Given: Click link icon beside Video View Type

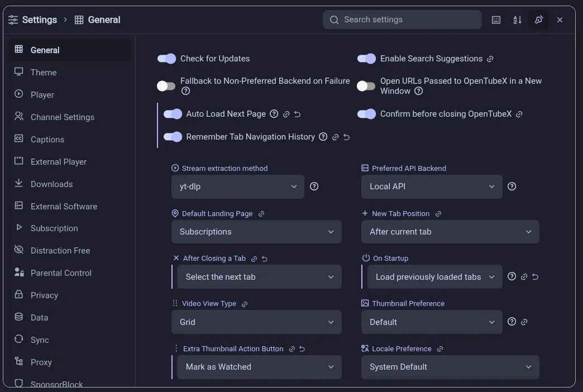Looking at the screenshot, I should point(244,304).
